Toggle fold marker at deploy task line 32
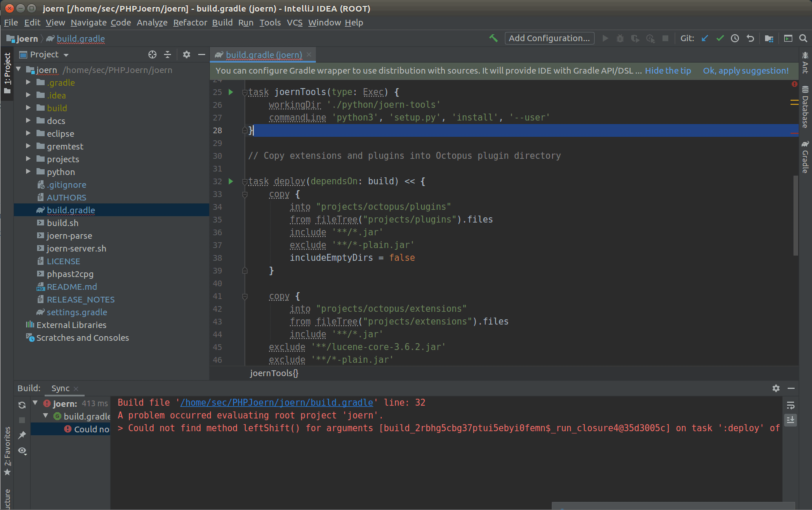 [x=245, y=182]
